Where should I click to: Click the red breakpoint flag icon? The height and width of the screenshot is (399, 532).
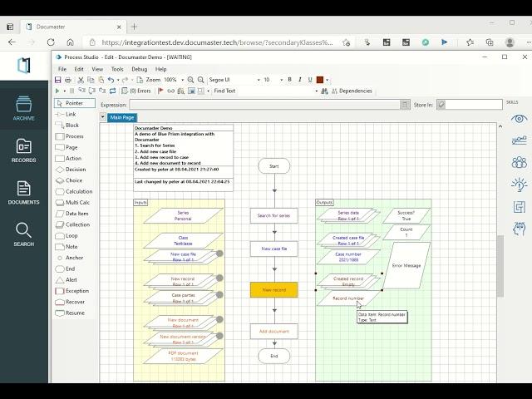160,91
